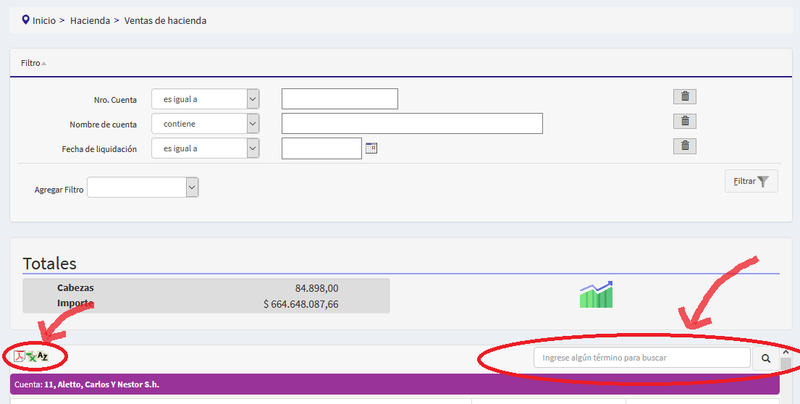
Task: Trash the Fecha de liquidación filter
Action: pos(684,146)
